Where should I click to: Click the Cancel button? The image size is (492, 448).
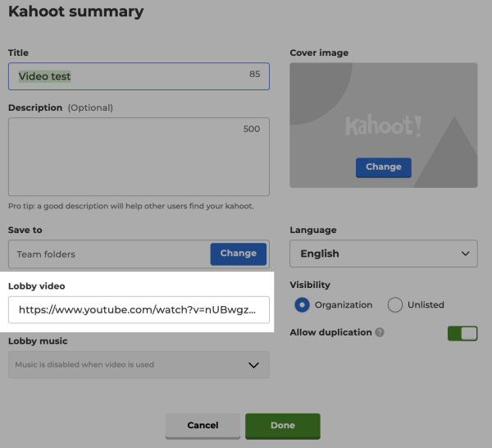coord(203,426)
